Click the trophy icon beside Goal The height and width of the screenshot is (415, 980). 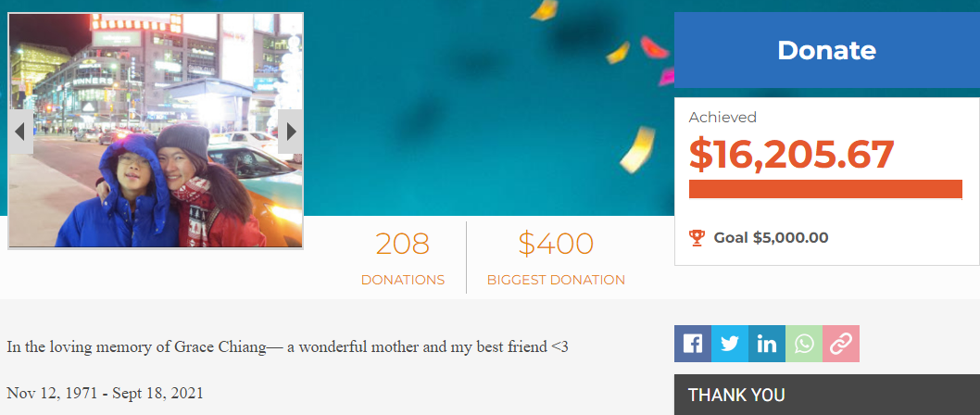coord(697,237)
